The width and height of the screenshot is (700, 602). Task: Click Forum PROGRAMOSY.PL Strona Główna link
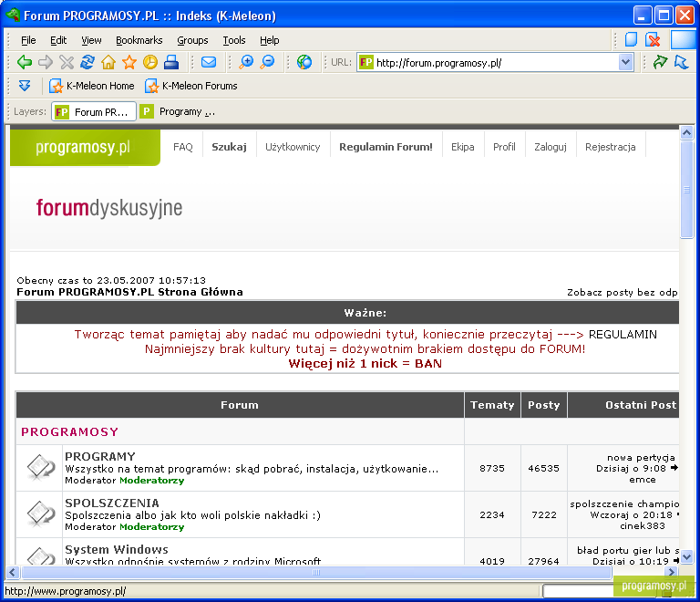[x=129, y=292]
